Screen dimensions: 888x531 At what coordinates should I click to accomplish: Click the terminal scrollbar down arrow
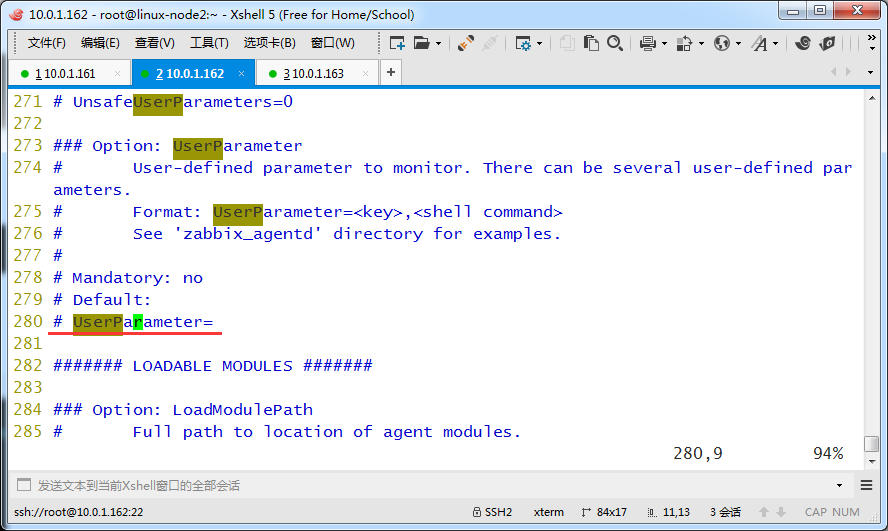872,462
